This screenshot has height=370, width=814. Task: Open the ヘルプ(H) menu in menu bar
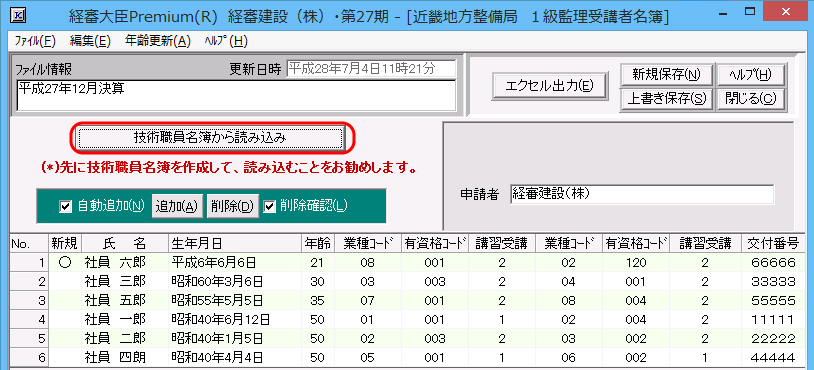pyautogui.click(x=226, y=42)
